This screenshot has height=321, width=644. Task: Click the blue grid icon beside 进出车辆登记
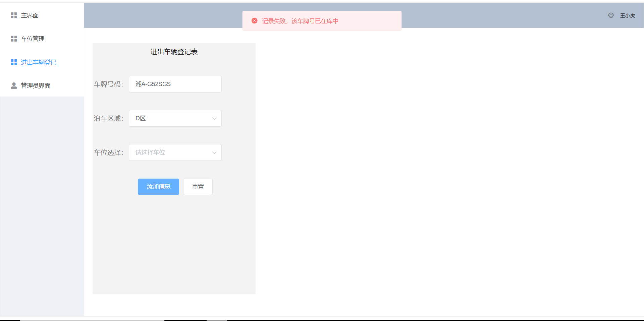tap(14, 62)
